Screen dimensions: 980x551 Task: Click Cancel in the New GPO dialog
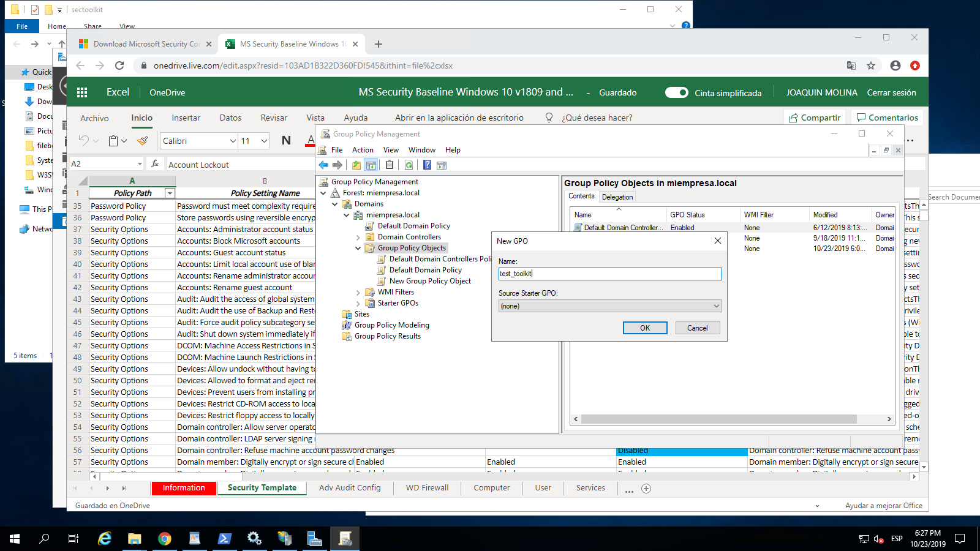coord(697,328)
